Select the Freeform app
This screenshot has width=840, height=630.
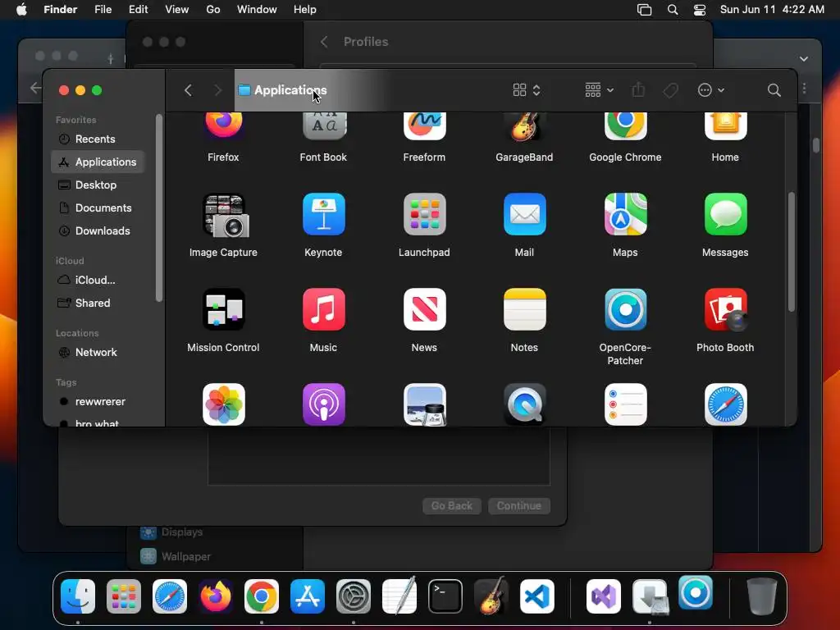[424, 126]
